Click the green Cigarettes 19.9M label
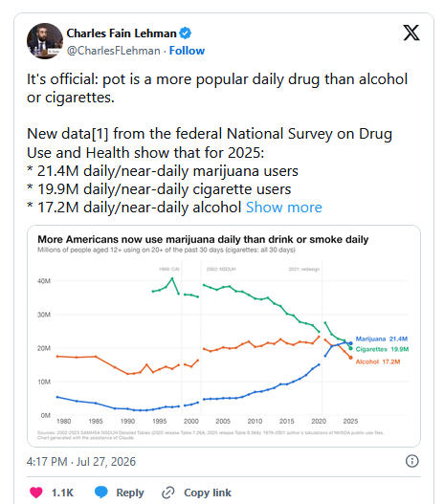Image resolution: width=444 pixels, height=504 pixels. point(382,349)
